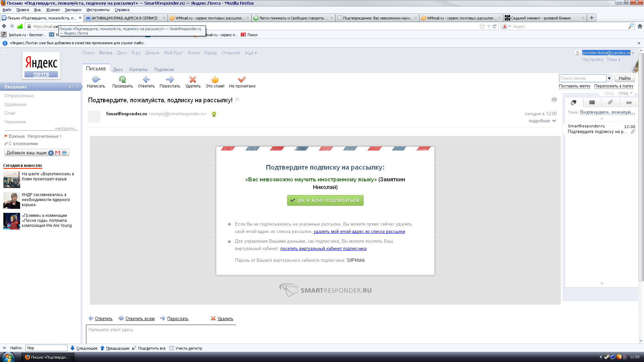This screenshot has height=362, width=644.
Task: Expand the след. message navigation dropdown
Action: (x=625, y=93)
